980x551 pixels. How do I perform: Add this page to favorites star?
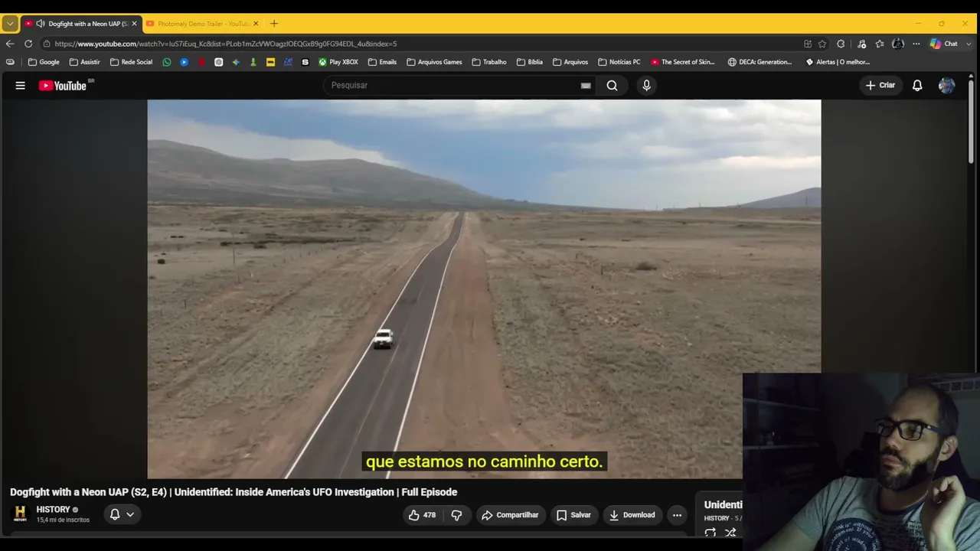[x=822, y=44]
